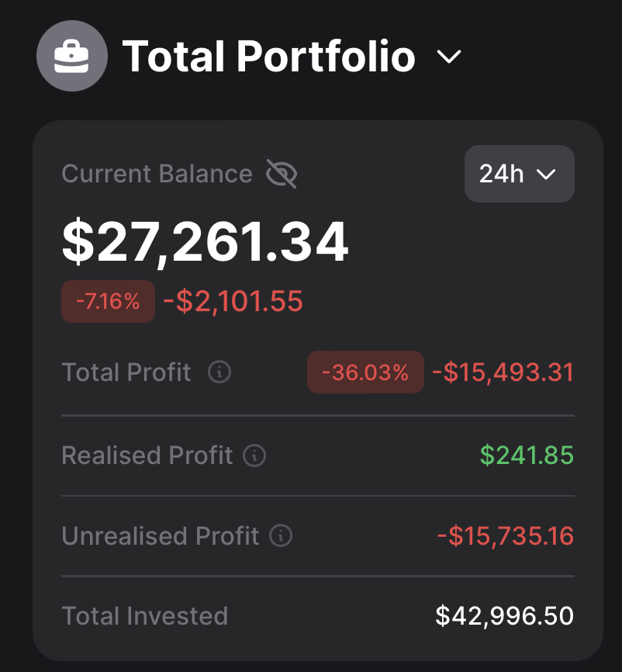Click the -36.03% total profit badge

pos(365,372)
